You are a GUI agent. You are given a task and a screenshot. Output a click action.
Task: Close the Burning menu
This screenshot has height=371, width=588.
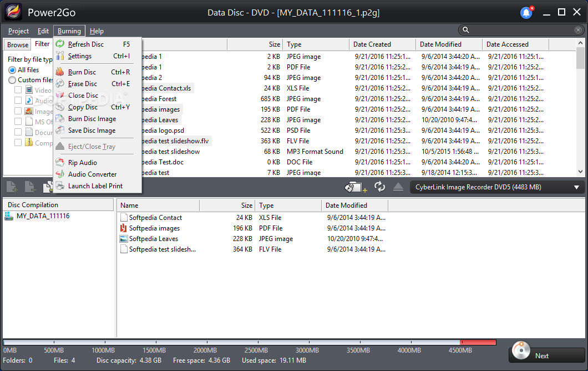(x=69, y=31)
